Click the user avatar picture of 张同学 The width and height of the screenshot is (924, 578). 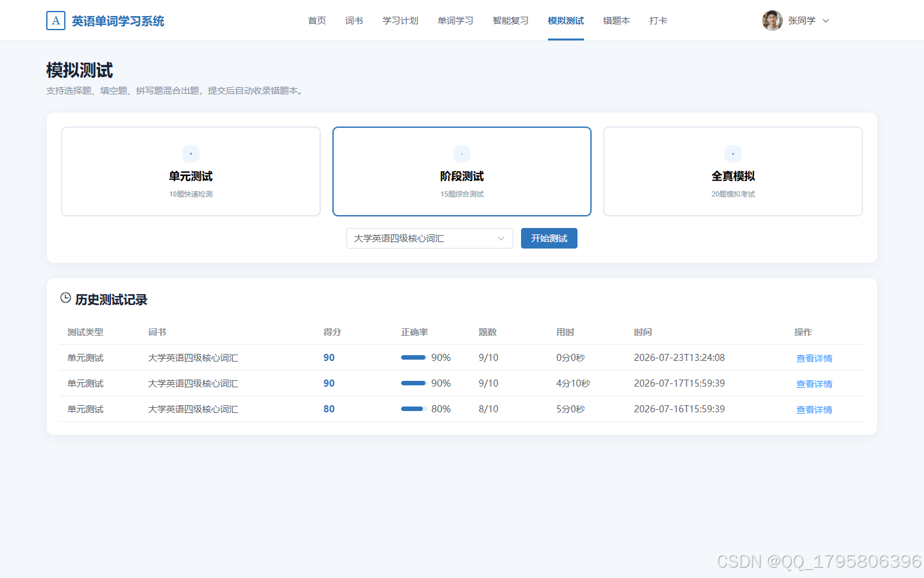pos(772,21)
